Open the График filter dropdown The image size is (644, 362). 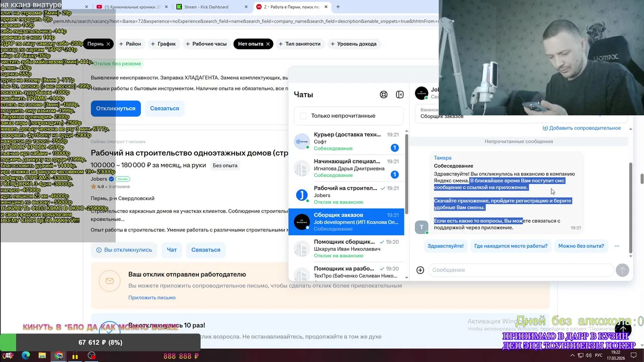coord(163,44)
